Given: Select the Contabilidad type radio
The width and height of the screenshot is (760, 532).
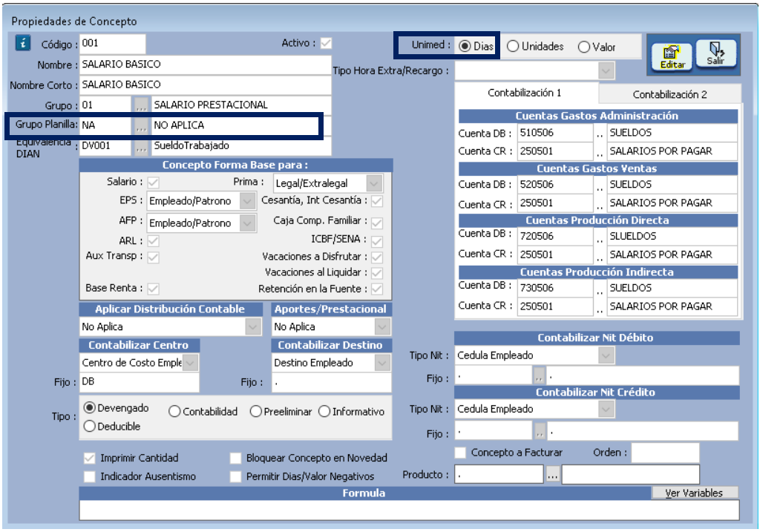Looking at the screenshot, I should coord(174,411).
